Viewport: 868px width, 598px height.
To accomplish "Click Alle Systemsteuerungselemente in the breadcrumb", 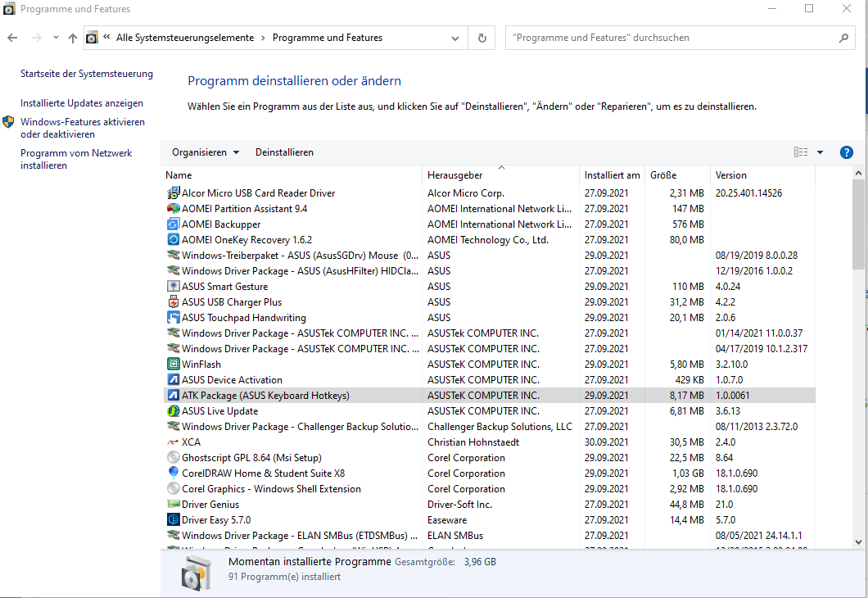I will [185, 38].
